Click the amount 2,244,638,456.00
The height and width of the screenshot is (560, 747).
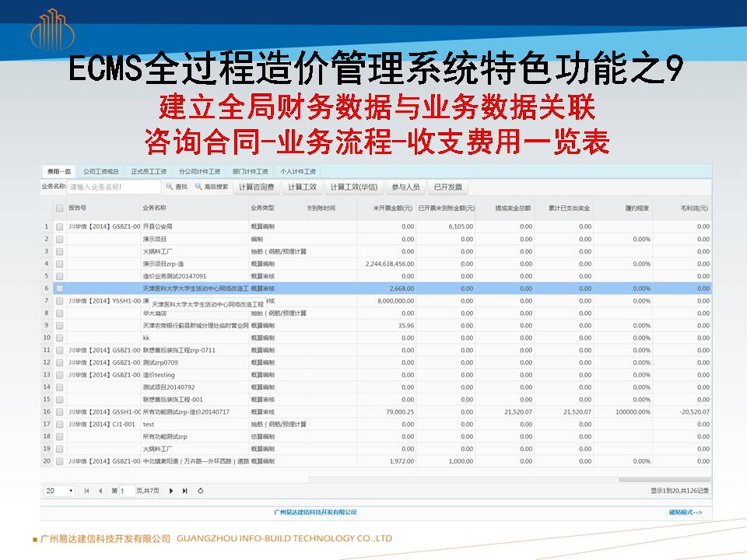coord(390,264)
